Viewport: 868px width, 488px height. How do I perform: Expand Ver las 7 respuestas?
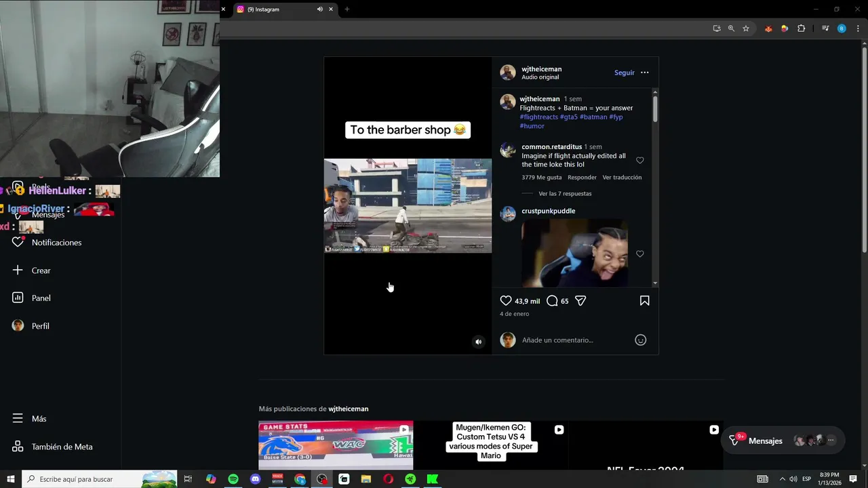click(565, 194)
